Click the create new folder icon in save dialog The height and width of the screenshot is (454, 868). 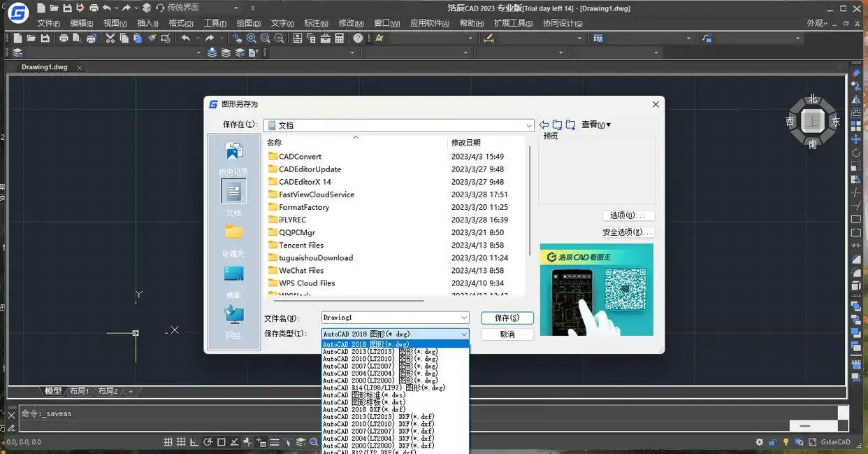(x=570, y=125)
